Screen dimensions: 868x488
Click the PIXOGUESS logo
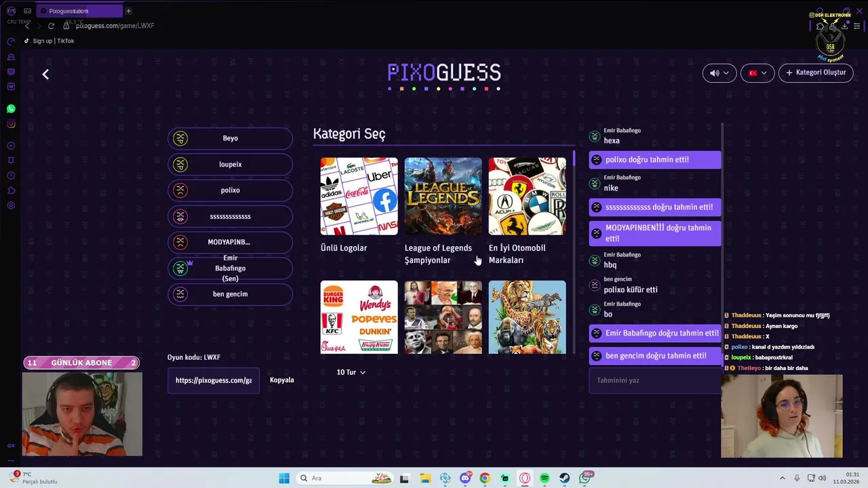point(444,76)
